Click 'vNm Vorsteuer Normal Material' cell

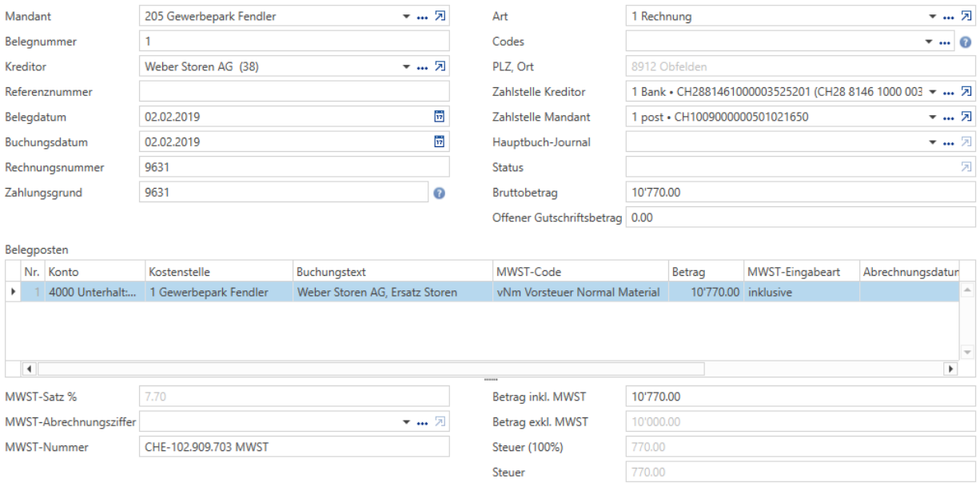pos(580,292)
